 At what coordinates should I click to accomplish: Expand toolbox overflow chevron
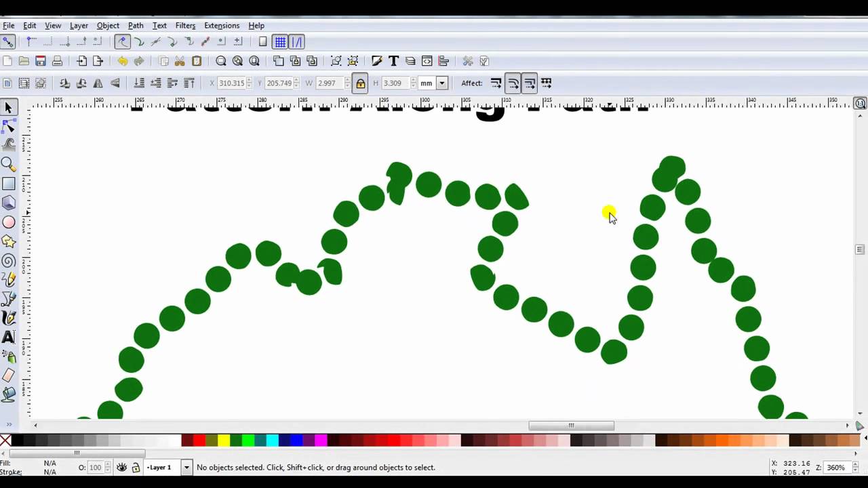pyautogui.click(x=9, y=425)
